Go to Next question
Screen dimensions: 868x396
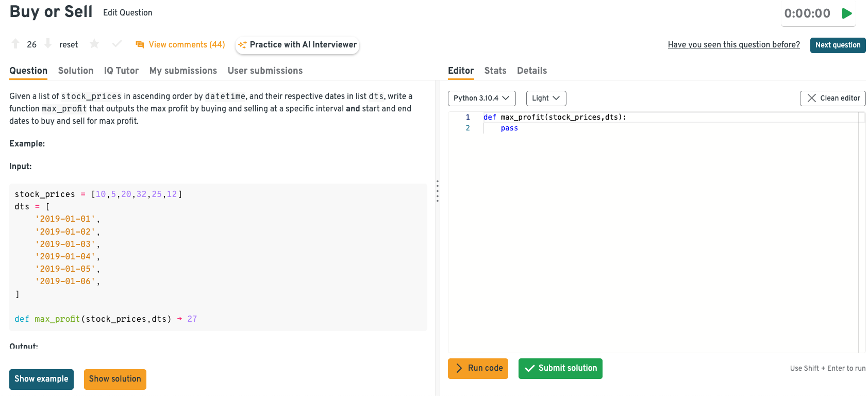click(838, 45)
